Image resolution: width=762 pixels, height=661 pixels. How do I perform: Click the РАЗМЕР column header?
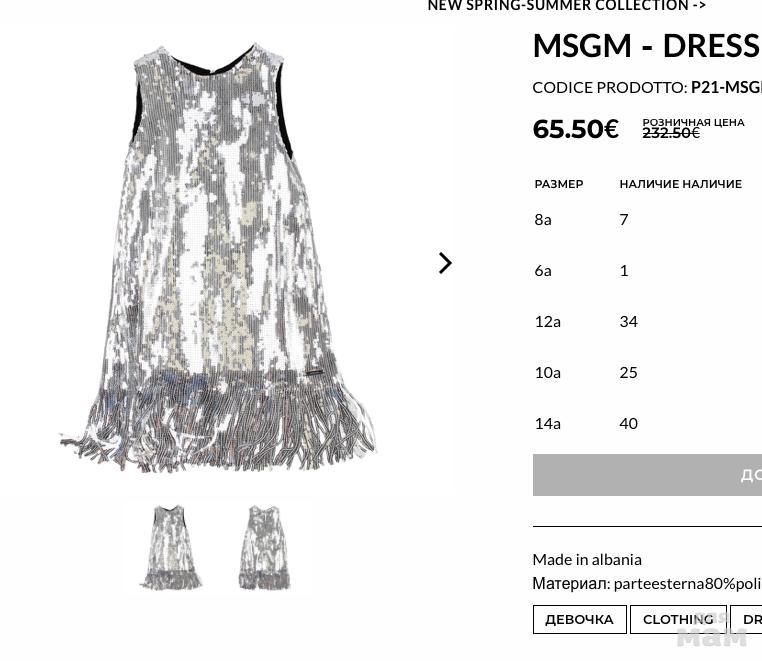tap(559, 184)
